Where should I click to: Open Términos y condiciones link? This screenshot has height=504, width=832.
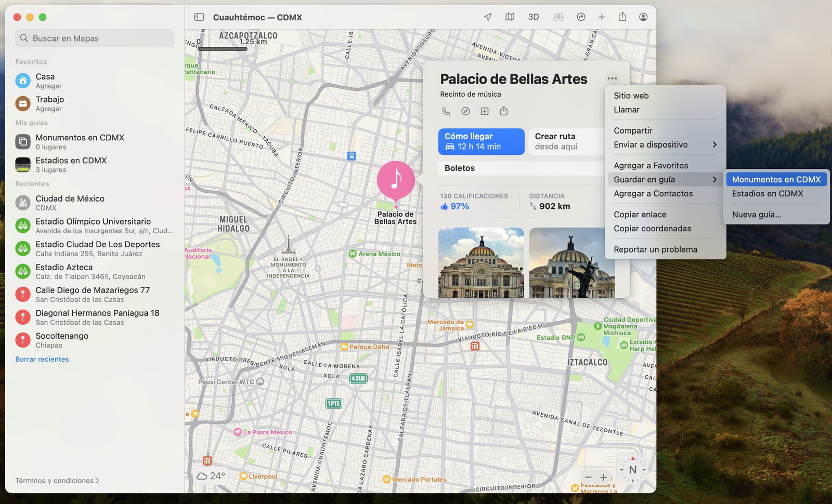(x=57, y=481)
